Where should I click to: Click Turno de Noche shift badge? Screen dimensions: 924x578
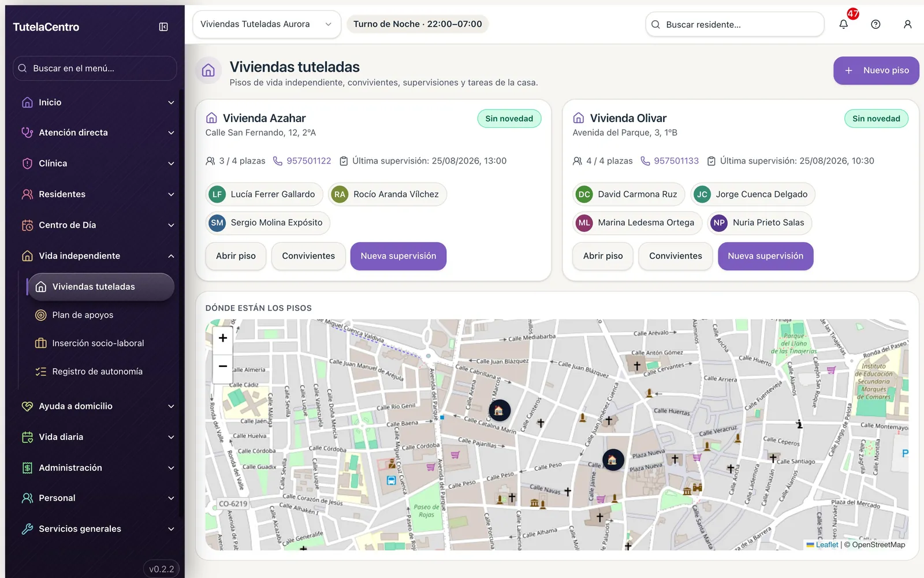coord(418,24)
